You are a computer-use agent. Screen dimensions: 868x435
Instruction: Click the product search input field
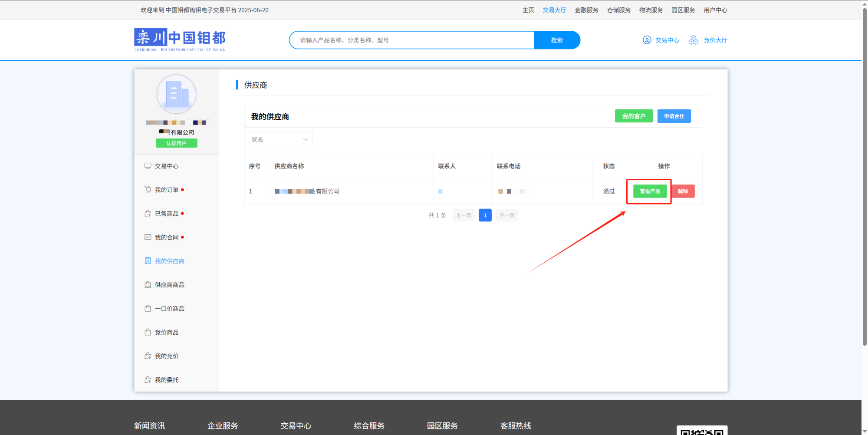tap(411, 40)
